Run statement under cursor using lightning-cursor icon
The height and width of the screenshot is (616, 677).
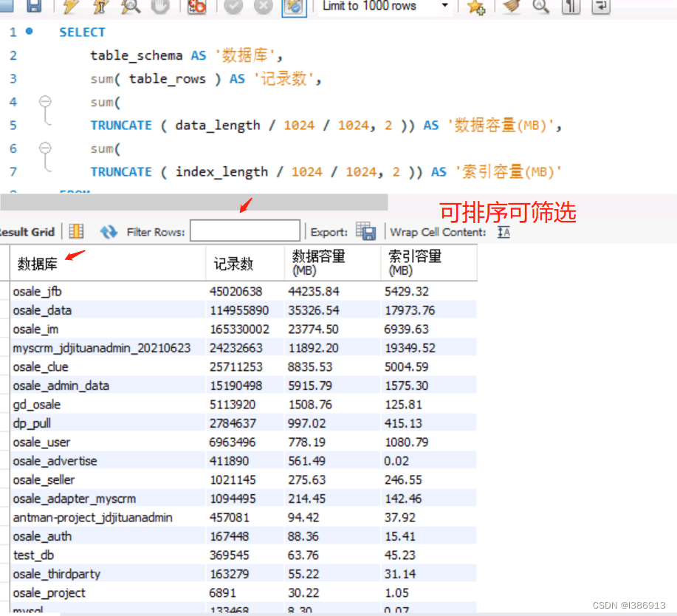pos(100,6)
